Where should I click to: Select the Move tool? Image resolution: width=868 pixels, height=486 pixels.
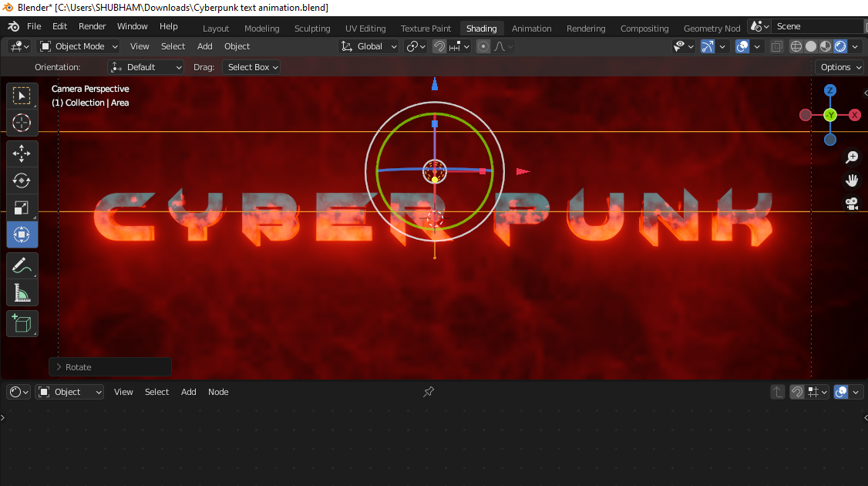tap(22, 154)
